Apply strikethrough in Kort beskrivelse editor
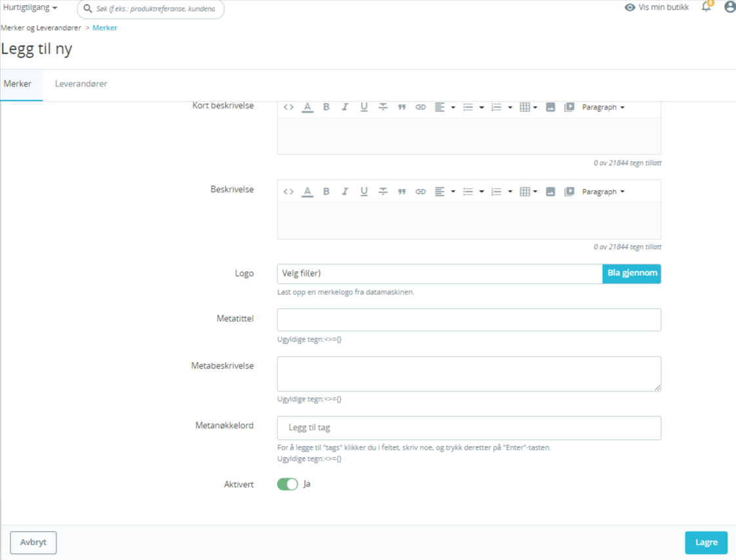 point(383,107)
